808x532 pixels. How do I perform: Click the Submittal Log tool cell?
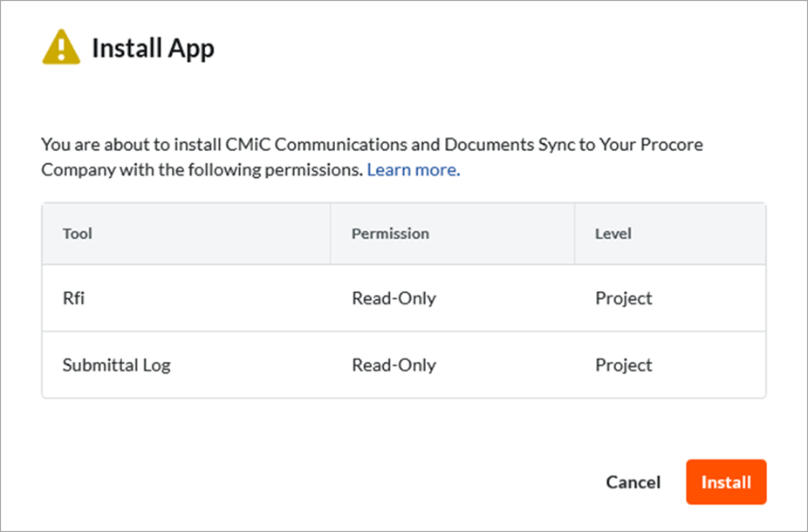(116, 365)
